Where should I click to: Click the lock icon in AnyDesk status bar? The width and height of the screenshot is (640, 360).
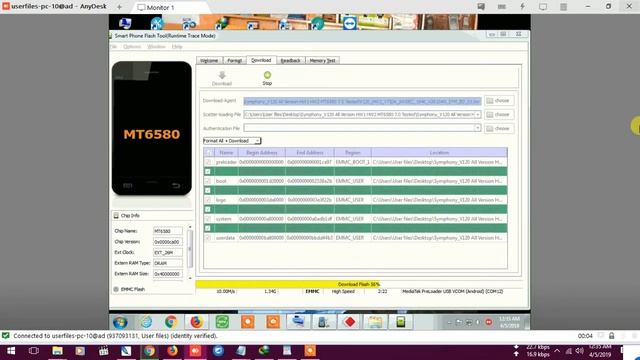pyautogui.click(x=611, y=336)
